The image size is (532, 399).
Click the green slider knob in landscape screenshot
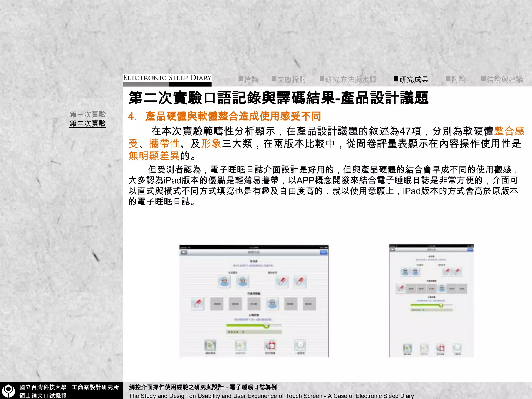click(266, 325)
